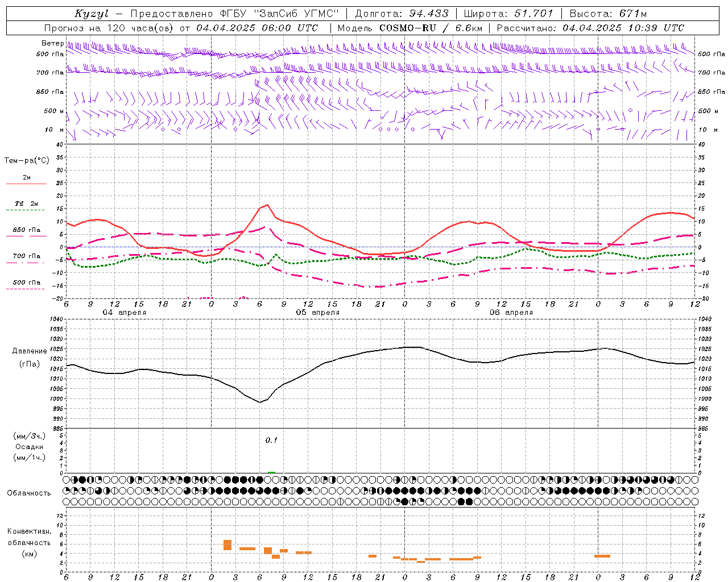Click the 2м temperature legend entry
Viewport: 728px width, 582px height.
(x=27, y=178)
